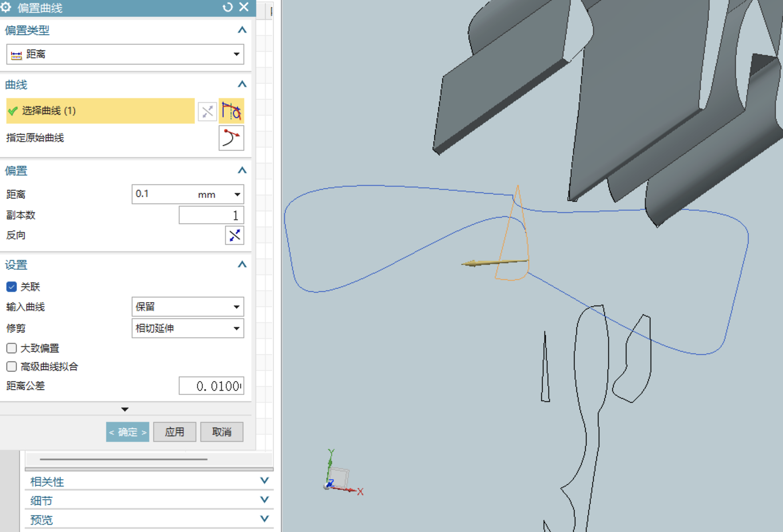Enable the 大致偏置 checkbox
Image resolution: width=783 pixels, height=532 pixels.
tap(12, 348)
